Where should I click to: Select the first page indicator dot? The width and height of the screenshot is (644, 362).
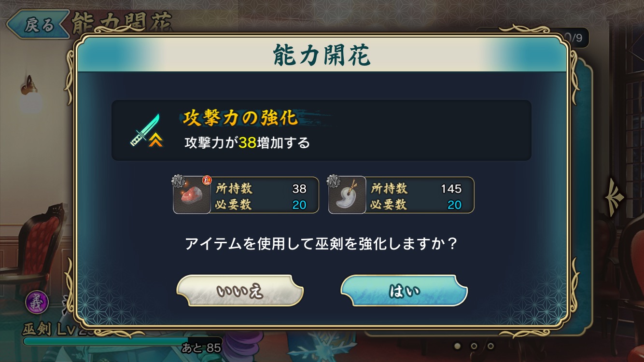coord(458,346)
